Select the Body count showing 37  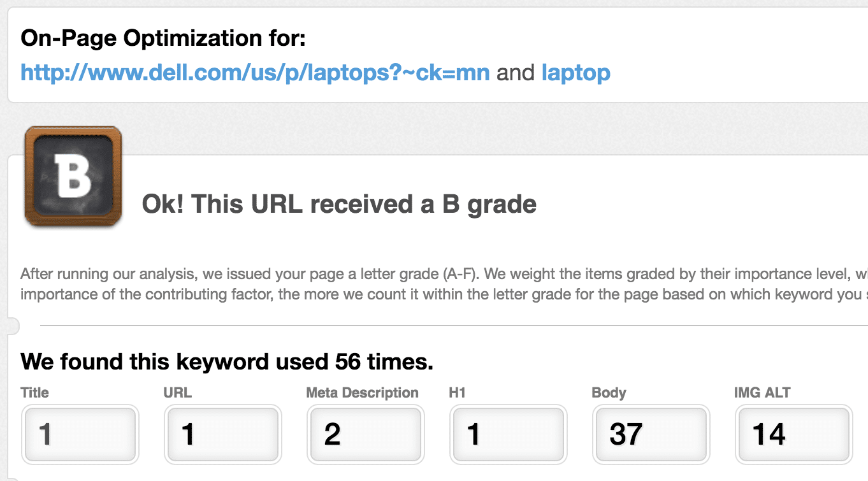point(650,434)
